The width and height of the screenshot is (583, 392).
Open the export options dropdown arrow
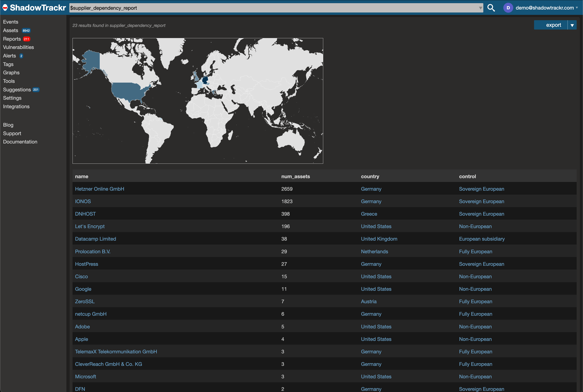point(572,25)
